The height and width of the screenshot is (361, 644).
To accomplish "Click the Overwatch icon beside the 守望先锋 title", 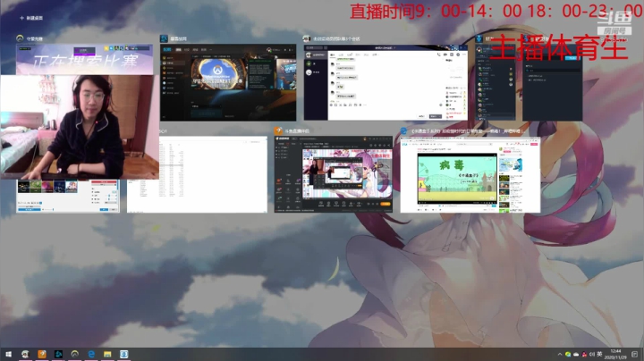I will point(20,38).
